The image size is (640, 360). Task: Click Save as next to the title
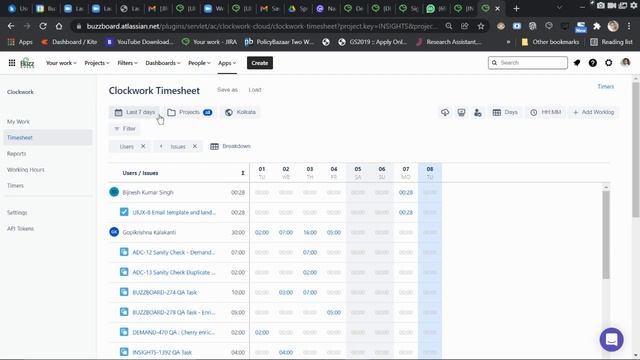click(x=227, y=90)
